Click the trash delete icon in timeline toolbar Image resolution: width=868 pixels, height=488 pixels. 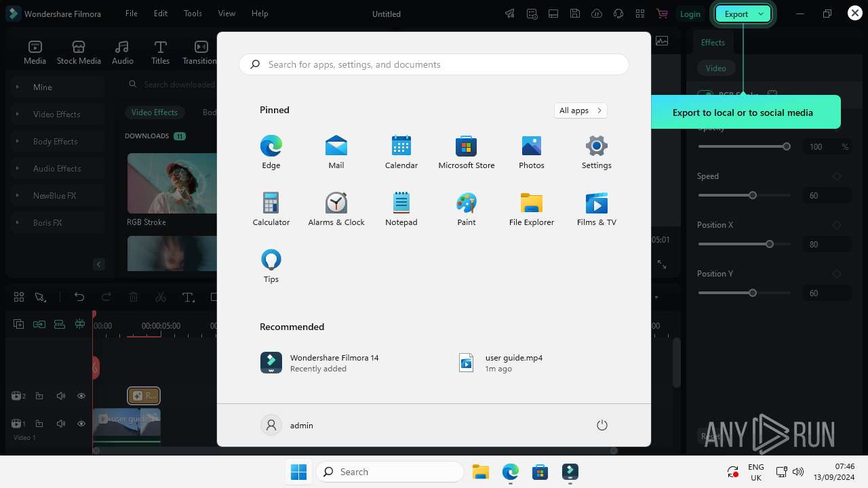click(x=134, y=297)
